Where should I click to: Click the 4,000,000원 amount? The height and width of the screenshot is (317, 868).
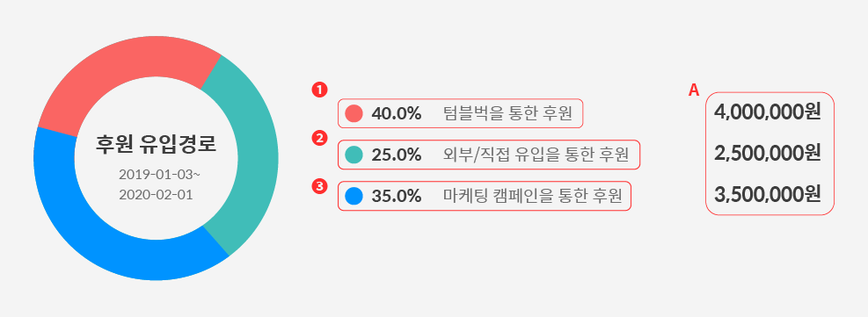[x=768, y=112]
